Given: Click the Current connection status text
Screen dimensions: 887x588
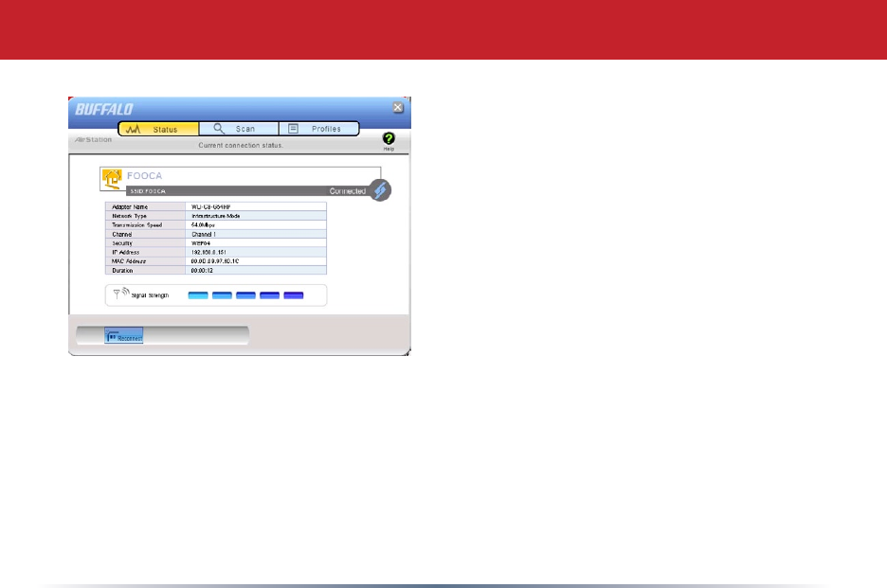Looking at the screenshot, I should [241, 145].
